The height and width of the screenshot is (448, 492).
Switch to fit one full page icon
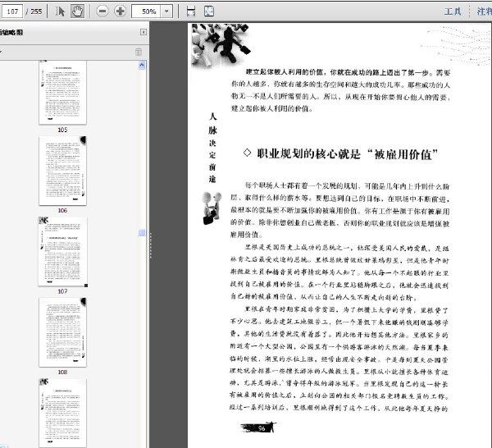pos(209,11)
